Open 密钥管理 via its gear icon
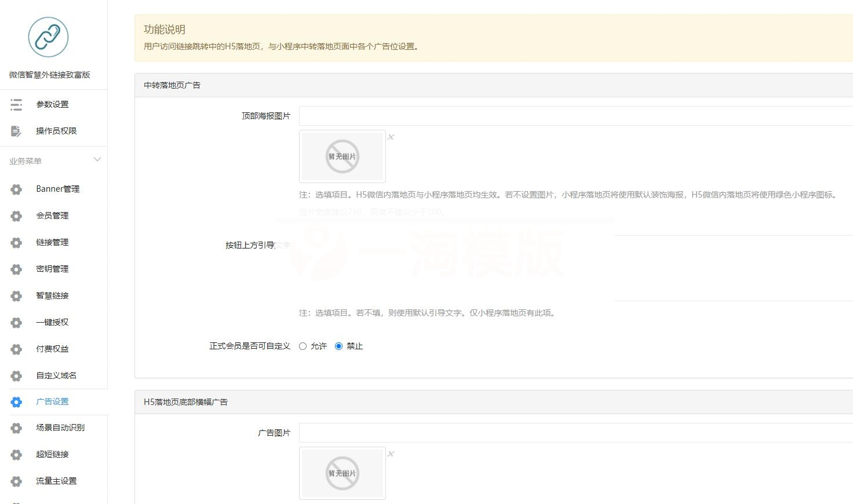Viewport: 853px width, 504px height. [16, 269]
